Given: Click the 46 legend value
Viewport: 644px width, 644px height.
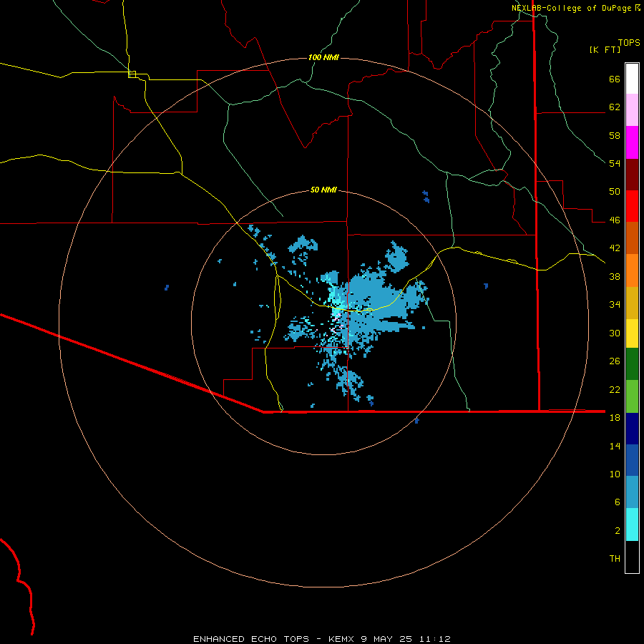Looking at the screenshot, I should pyautogui.click(x=615, y=220).
